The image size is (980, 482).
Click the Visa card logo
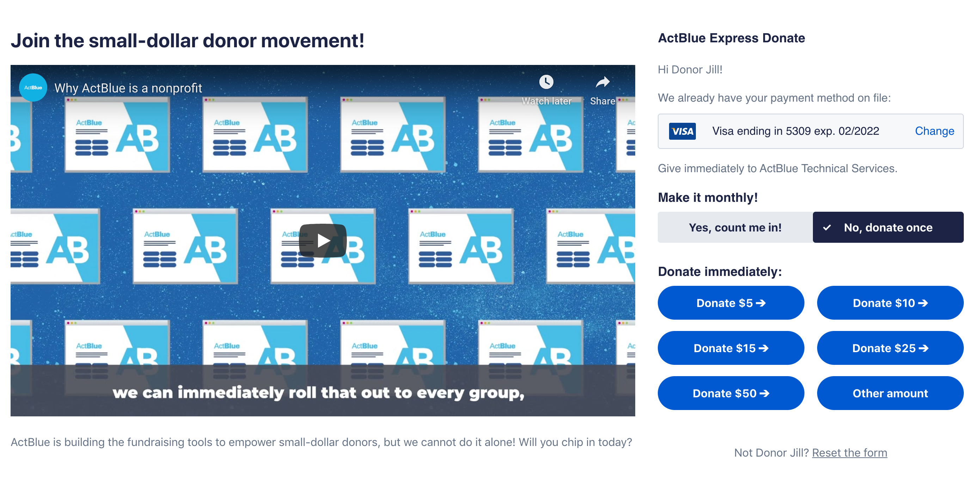[682, 131]
